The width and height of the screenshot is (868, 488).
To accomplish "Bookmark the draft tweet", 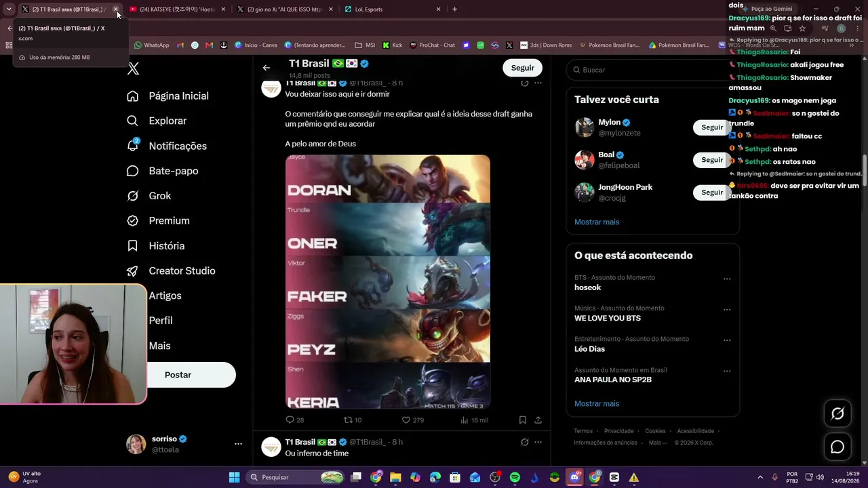I will [x=523, y=420].
